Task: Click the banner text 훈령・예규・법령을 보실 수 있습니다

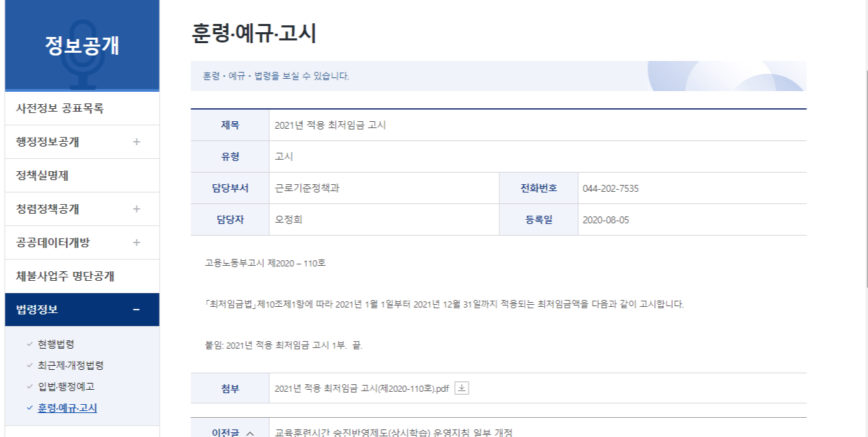Action: (x=276, y=76)
